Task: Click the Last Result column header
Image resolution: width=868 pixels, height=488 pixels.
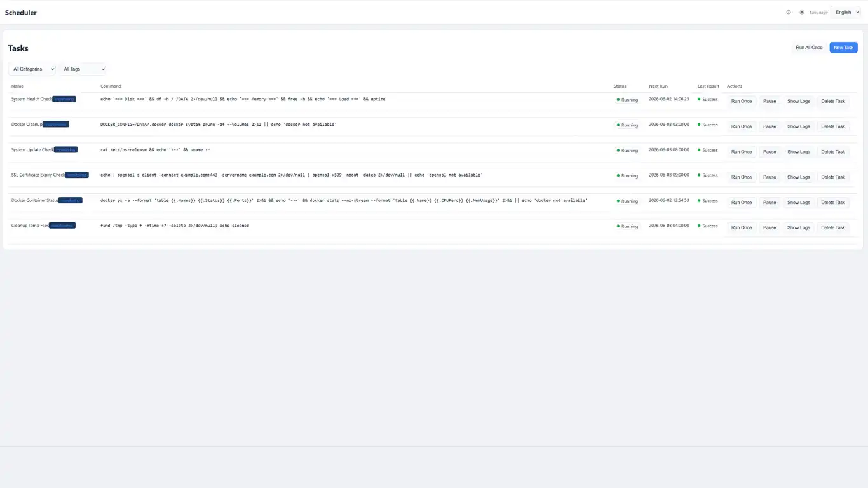Action: 709,86
